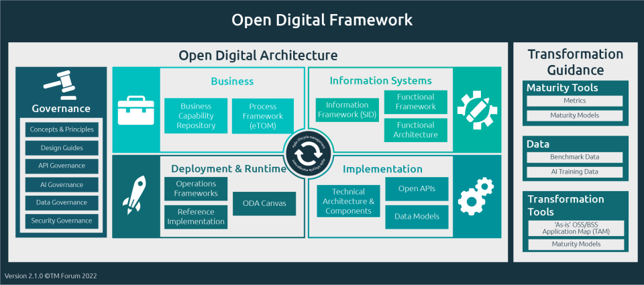Click the ODA Canvas box
The image size is (644, 285).
[264, 204]
